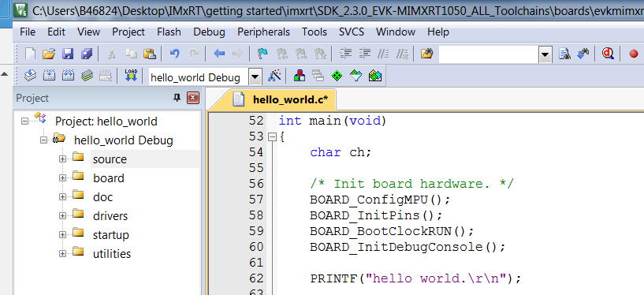Toggle auto-hide pin on Project panel

177,98
